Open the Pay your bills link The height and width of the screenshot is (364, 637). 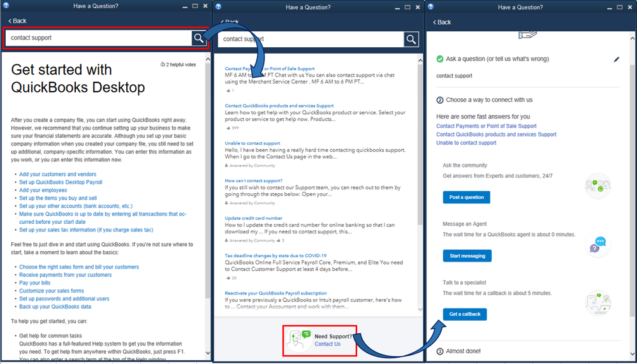coord(35,283)
